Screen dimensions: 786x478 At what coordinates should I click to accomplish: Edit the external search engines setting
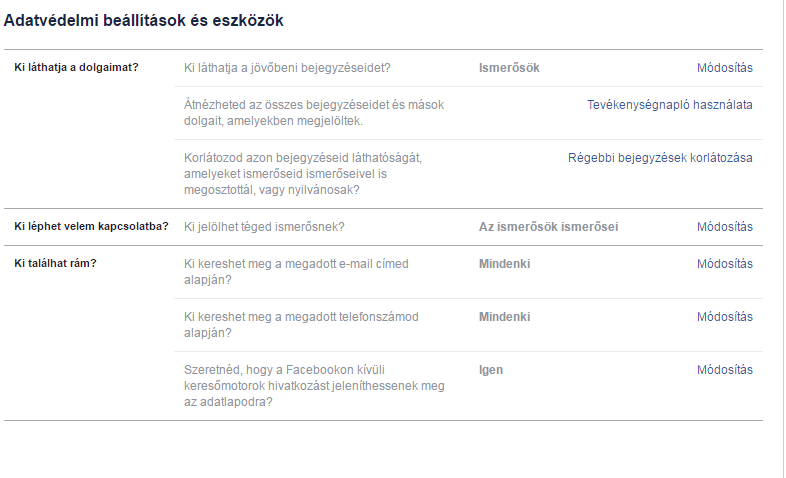[724, 370]
